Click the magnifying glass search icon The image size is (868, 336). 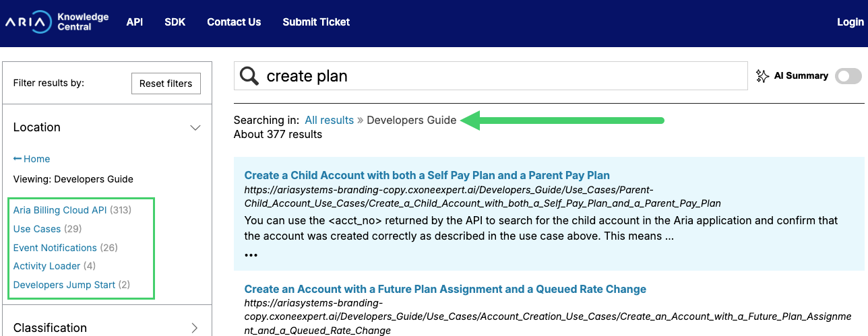click(249, 76)
